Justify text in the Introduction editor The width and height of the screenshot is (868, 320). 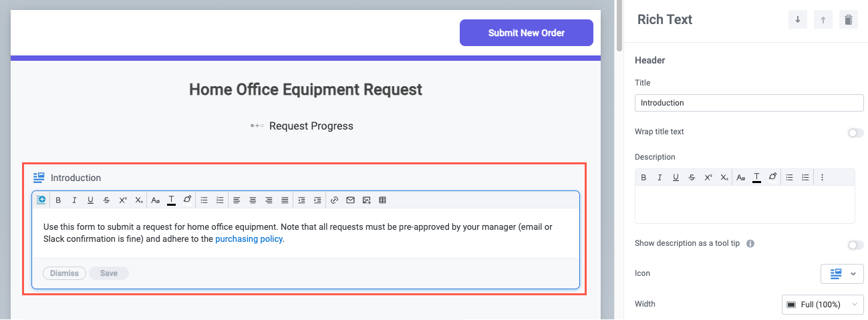pyautogui.click(x=285, y=200)
